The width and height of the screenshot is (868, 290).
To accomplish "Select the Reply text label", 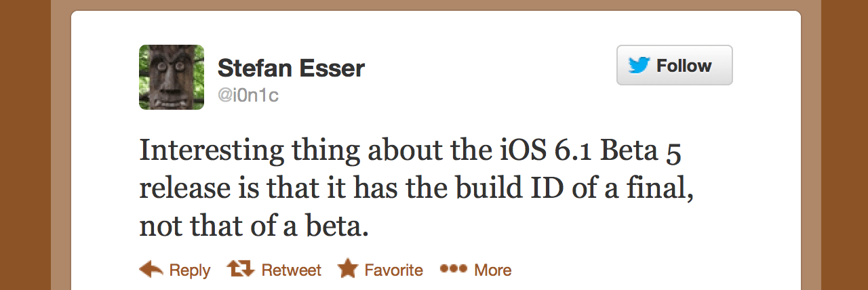I will pyautogui.click(x=190, y=270).
